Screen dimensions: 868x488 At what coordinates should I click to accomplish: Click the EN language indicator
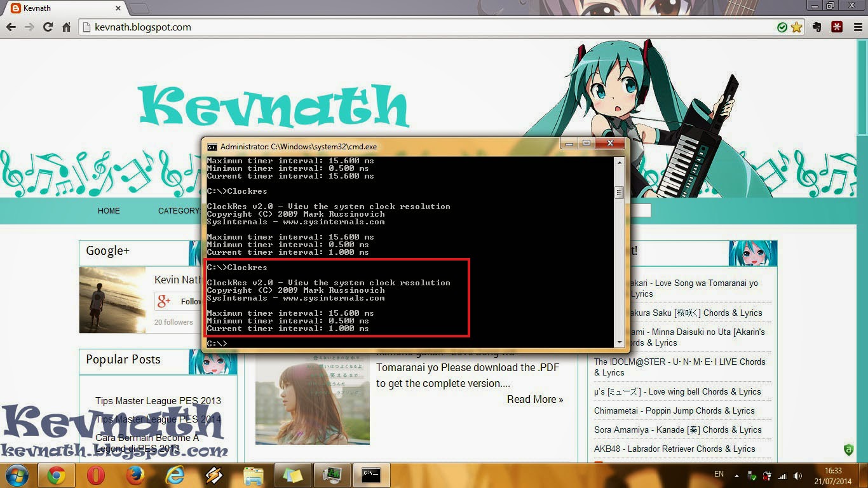click(719, 474)
